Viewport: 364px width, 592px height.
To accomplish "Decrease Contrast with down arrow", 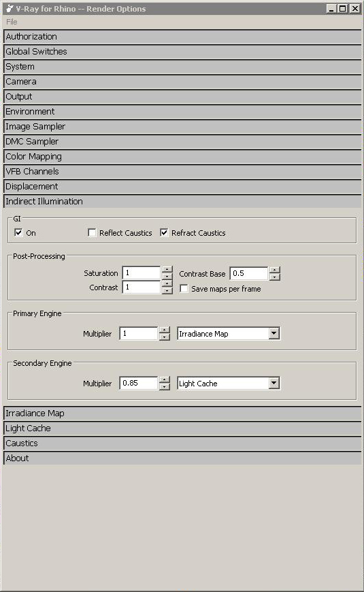I will 167,291.
